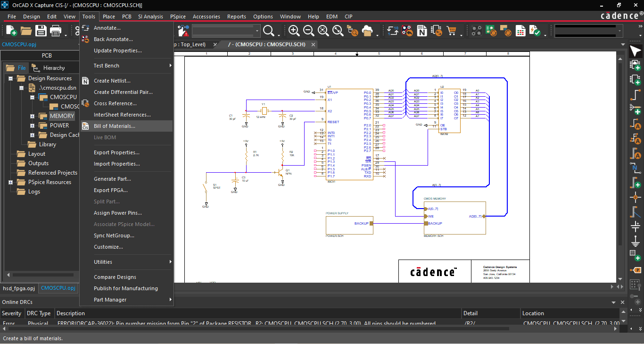Open the Print icon dropdown arrow
644x344 pixels.
coord(65,35)
